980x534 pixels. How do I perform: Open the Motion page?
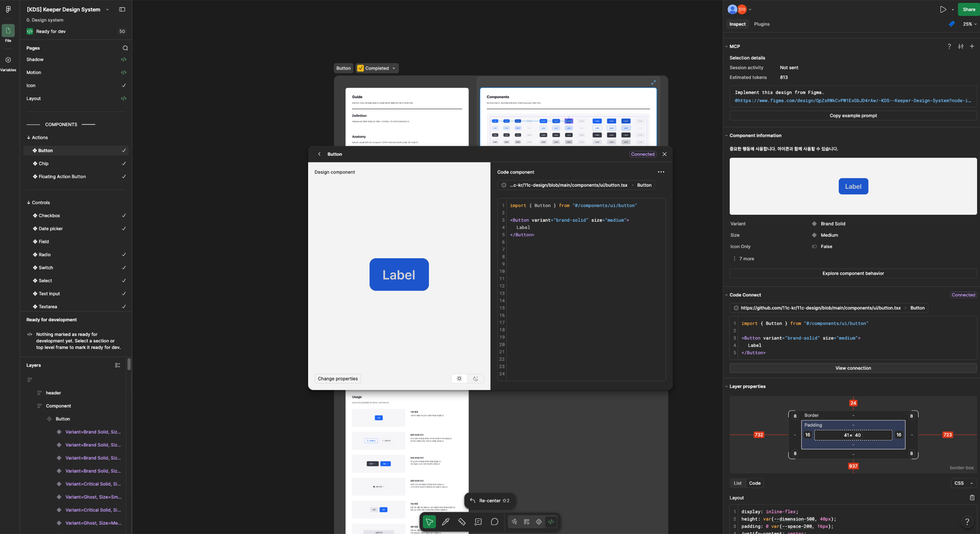[76, 72]
